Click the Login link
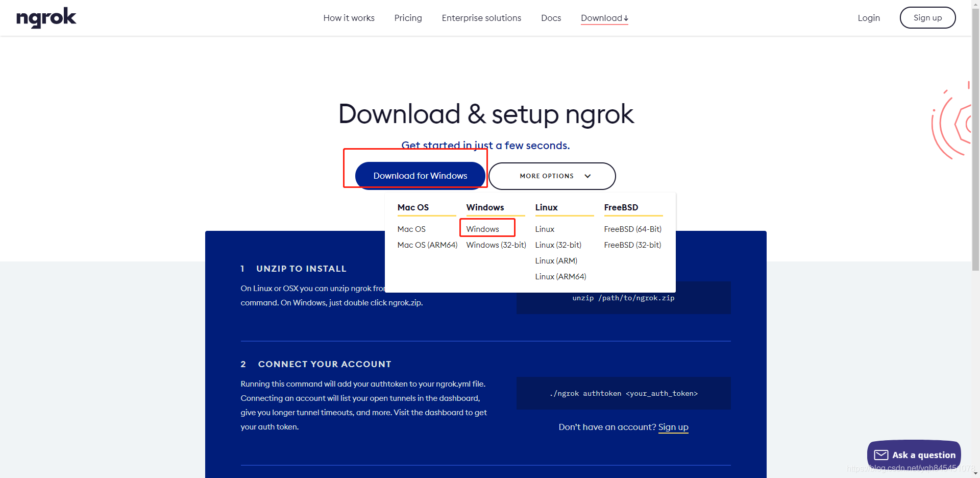This screenshot has height=478, width=980. (x=869, y=18)
